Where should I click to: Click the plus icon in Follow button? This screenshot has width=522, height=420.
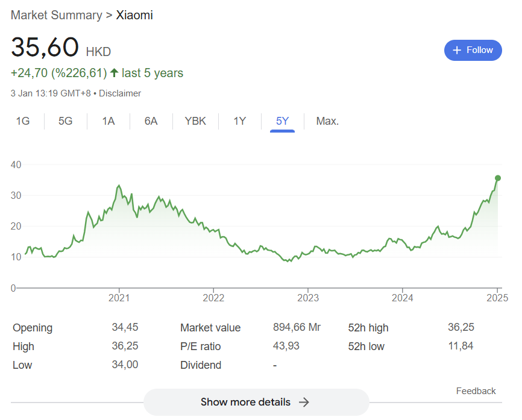[457, 50]
